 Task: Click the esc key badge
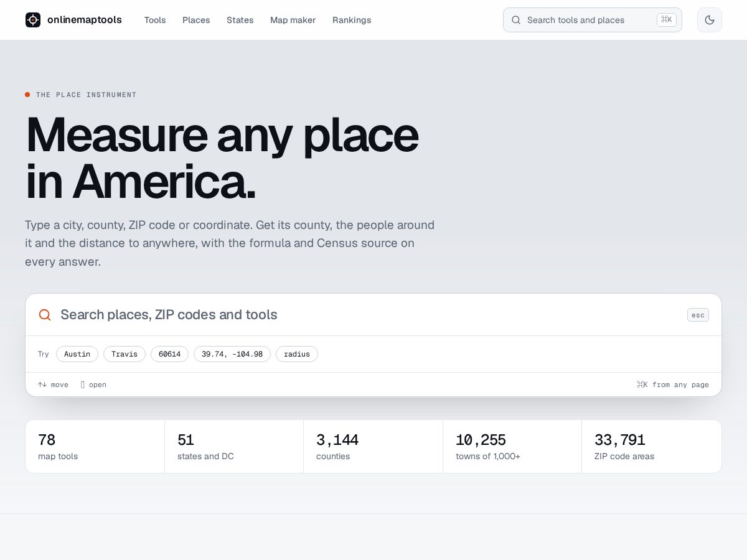click(x=698, y=315)
